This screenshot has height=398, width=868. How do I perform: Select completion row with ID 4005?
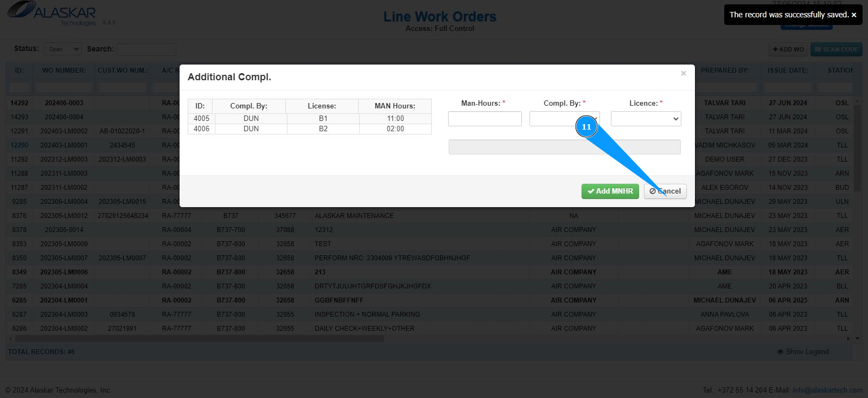pyautogui.click(x=310, y=119)
